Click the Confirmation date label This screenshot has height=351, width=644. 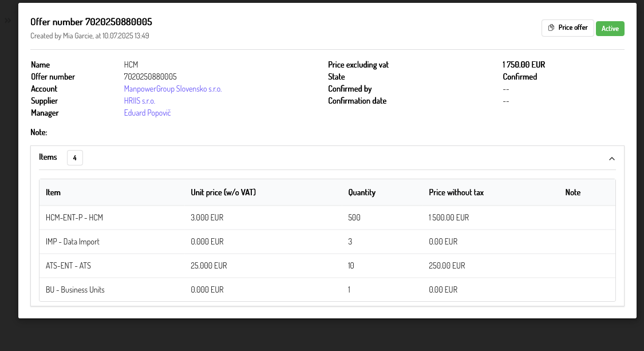(357, 101)
